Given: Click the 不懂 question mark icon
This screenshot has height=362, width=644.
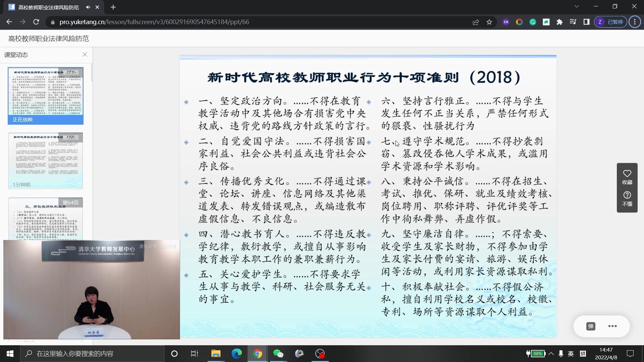Looking at the screenshot, I should pos(627,195).
